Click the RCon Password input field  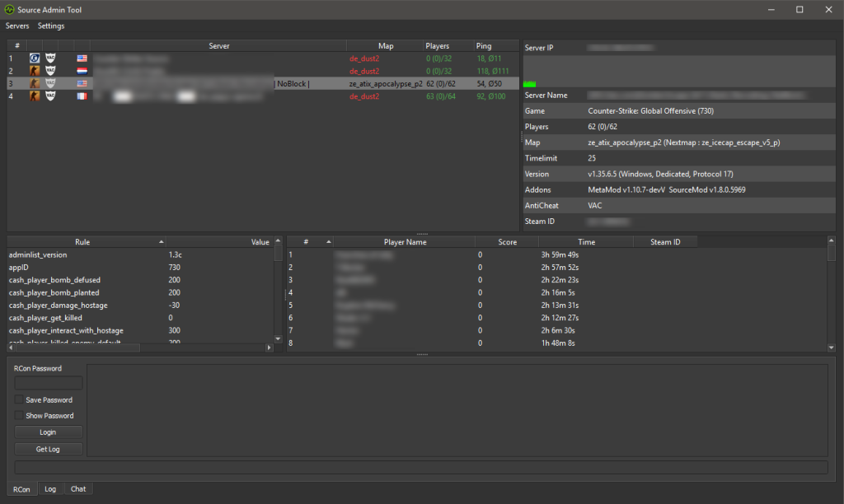48,383
